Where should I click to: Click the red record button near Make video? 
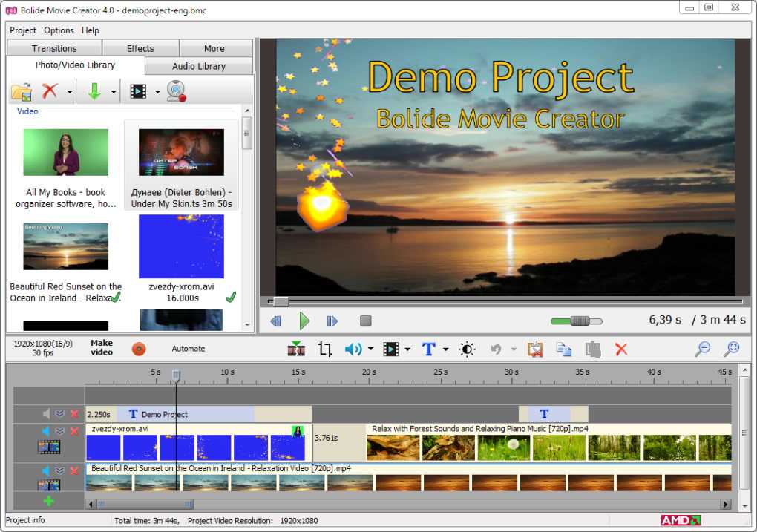(139, 349)
